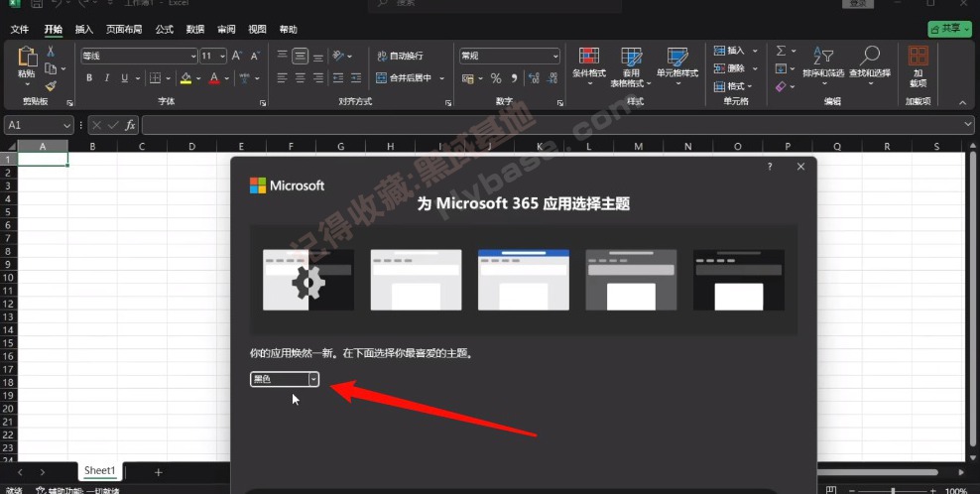Viewport: 980px width, 494px height.
Task: Click the Borders icon in font group
Action: click(x=155, y=77)
